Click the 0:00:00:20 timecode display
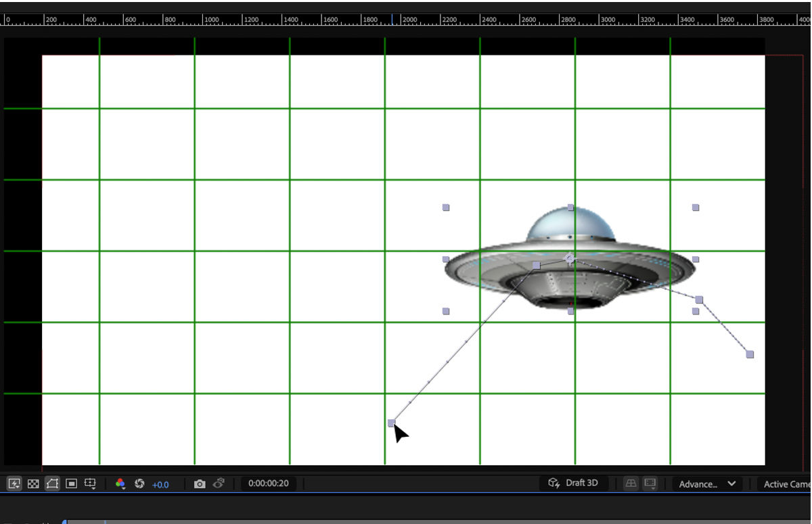The image size is (812, 524). pos(267,483)
